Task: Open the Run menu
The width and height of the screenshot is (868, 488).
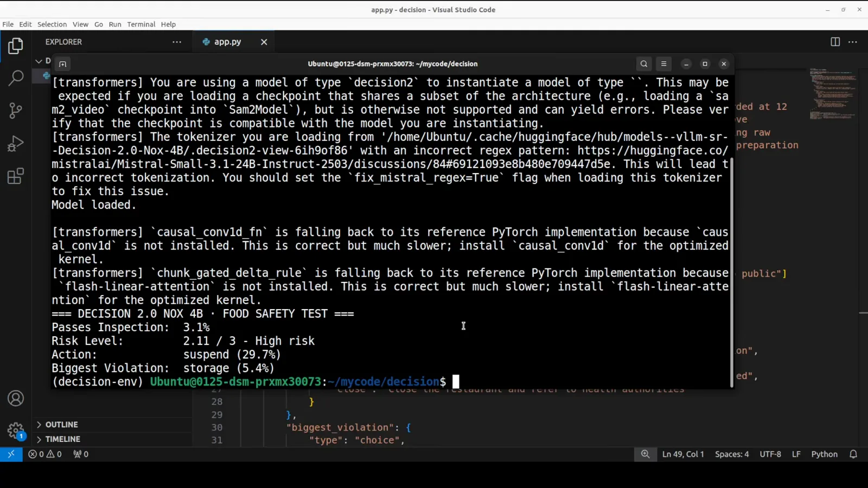Action: tap(115, 24)
